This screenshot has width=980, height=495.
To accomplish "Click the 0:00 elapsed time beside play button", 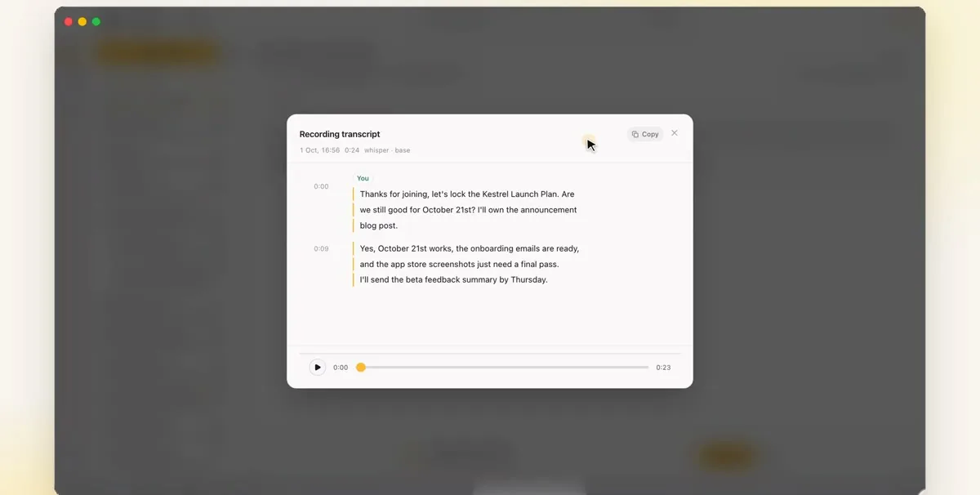I will 341,368.
